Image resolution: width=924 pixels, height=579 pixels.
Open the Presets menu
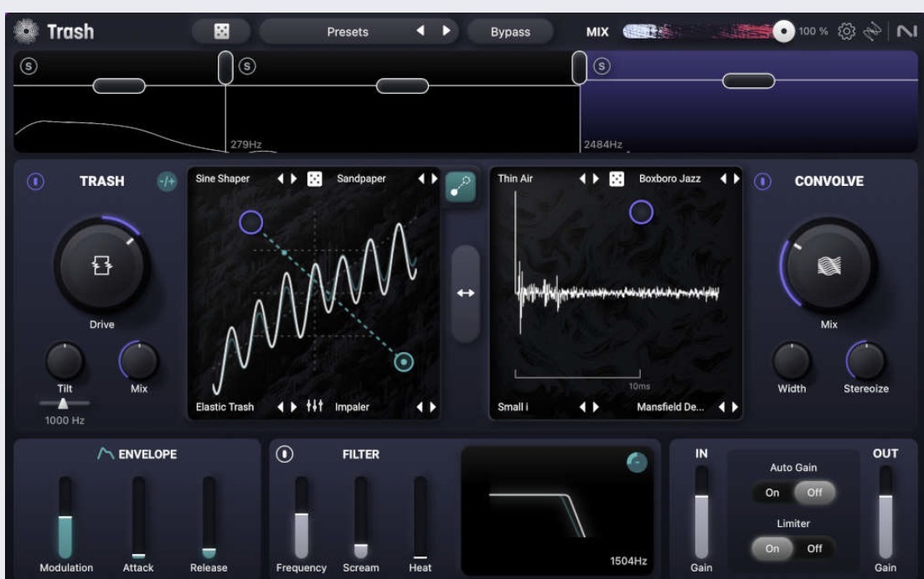pyautogui.click(x=348, y=32)
